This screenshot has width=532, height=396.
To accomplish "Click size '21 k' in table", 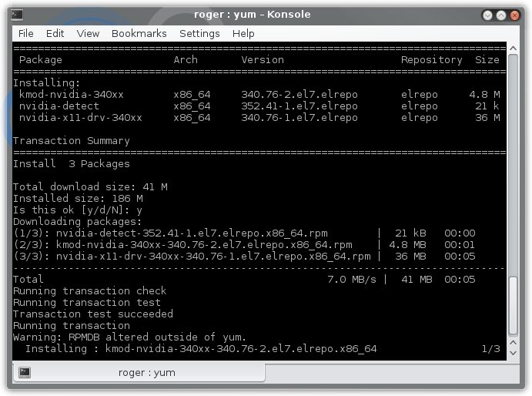I will click(487, 106).
